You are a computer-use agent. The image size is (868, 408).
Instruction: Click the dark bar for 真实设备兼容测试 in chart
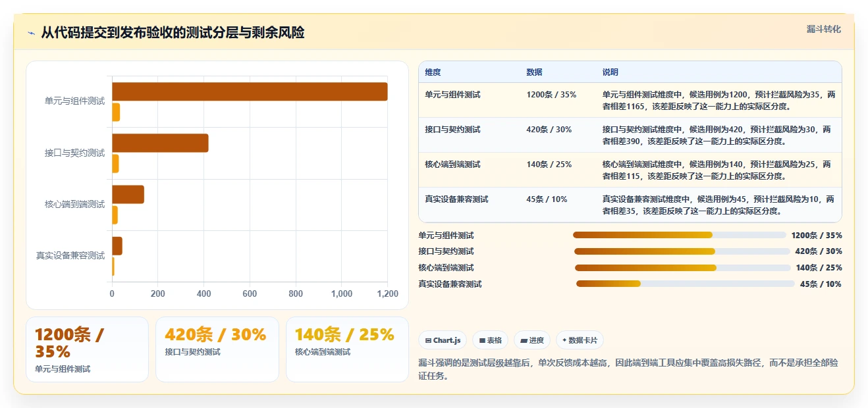click(x=117, y=246)
